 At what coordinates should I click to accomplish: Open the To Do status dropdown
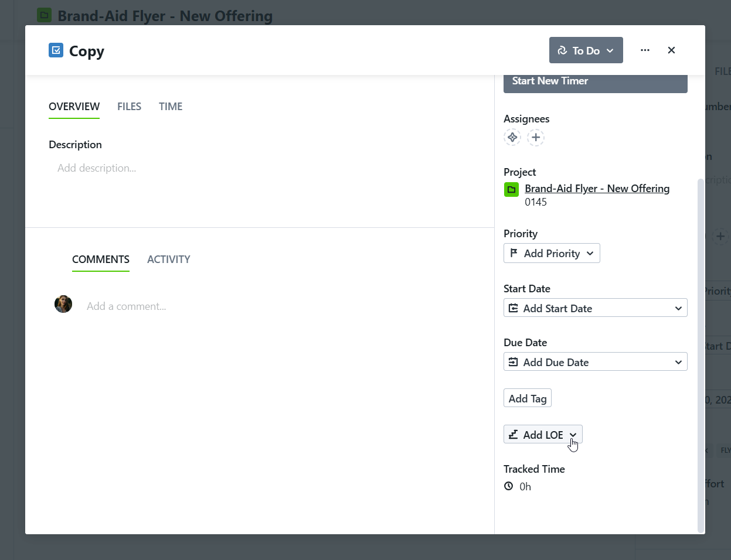pos(586,50)
